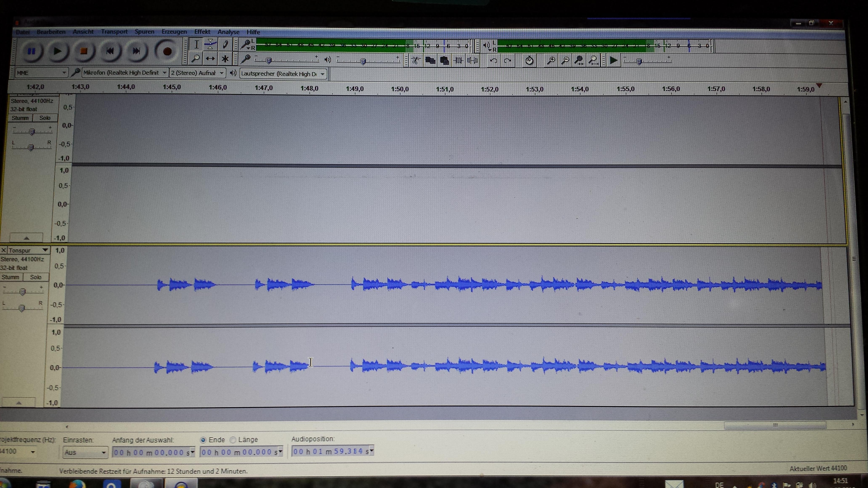The height and width of the screenshot is (488, 868).
Task: Adjust the Tonspur track gain slider
Action: [22, 292]
